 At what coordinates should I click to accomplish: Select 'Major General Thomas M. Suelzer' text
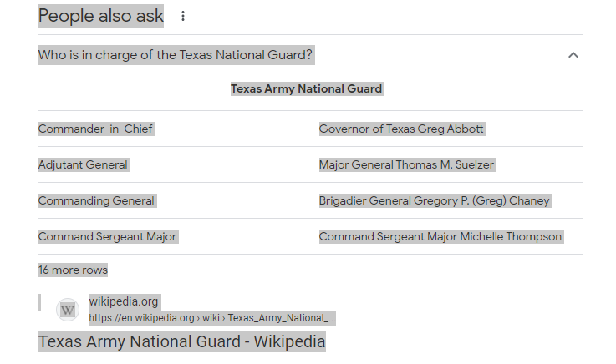click(x=406, y=164)
